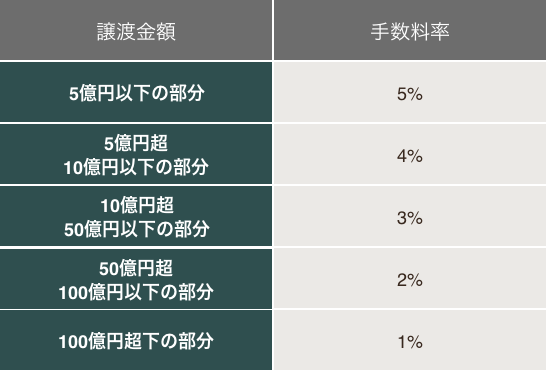Select the 10億円超 50億円以下の部分 cell

tap(136, 216)
